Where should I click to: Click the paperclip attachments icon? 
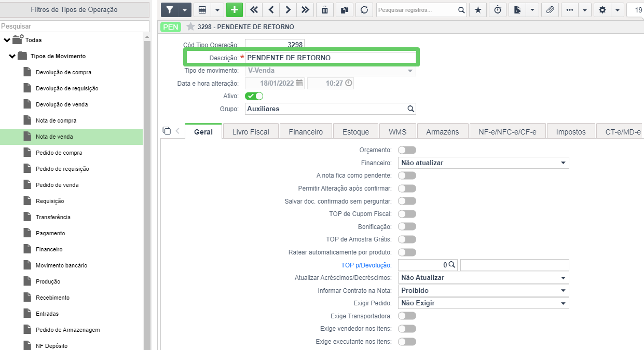(x=550, y=10)
